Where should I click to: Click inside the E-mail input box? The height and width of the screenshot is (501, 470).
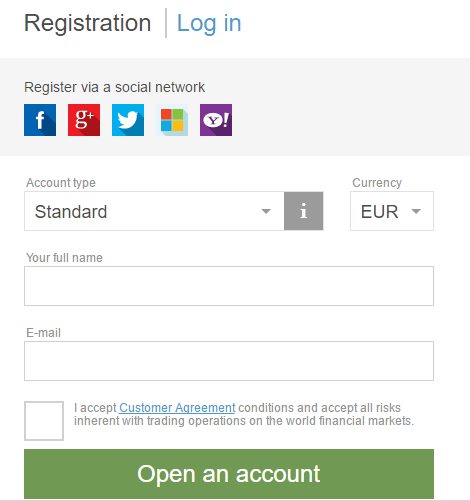coord(229,361)
